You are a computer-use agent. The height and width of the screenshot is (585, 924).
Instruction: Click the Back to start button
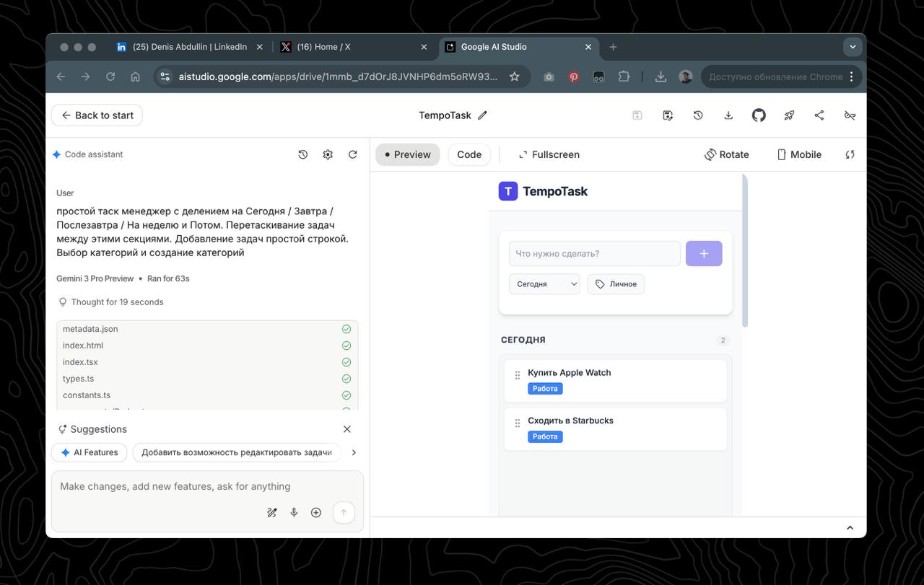pos(97,115)
